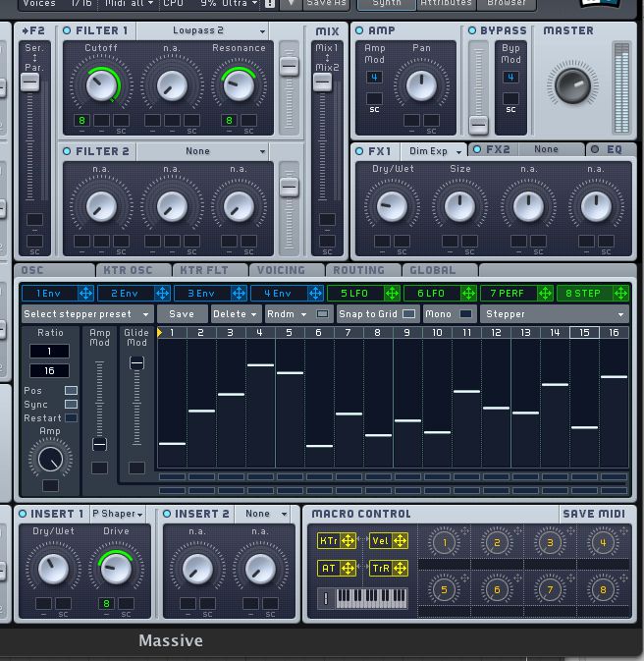Click Macro knob 7

coord(550,589)
